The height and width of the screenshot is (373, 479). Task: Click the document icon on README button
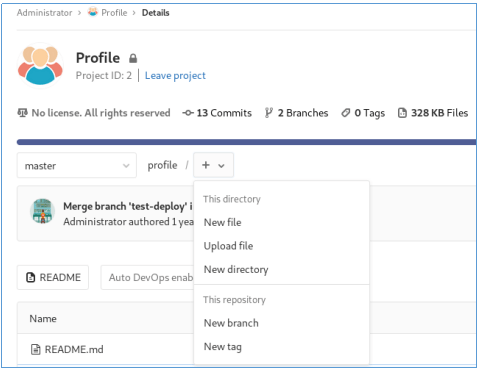coord(31,277)
